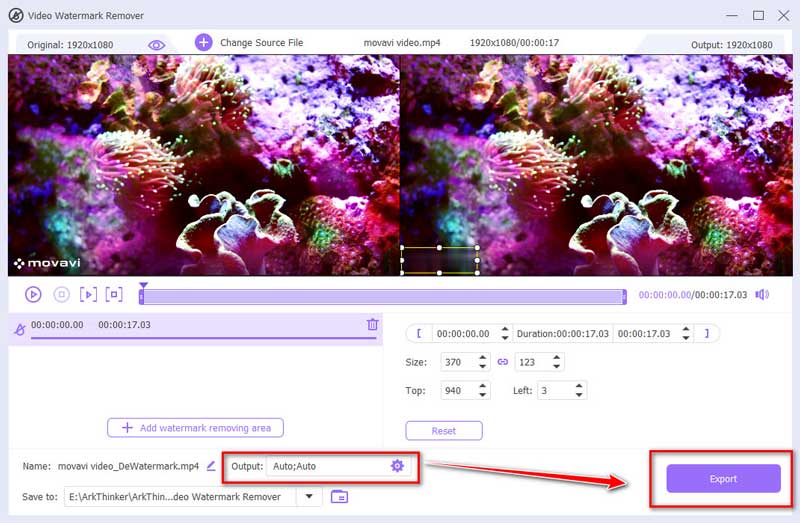The height and width of the screenshot is (523, 800).
Task: Decrease the end time with the down arrow
Action: [686, 338]
